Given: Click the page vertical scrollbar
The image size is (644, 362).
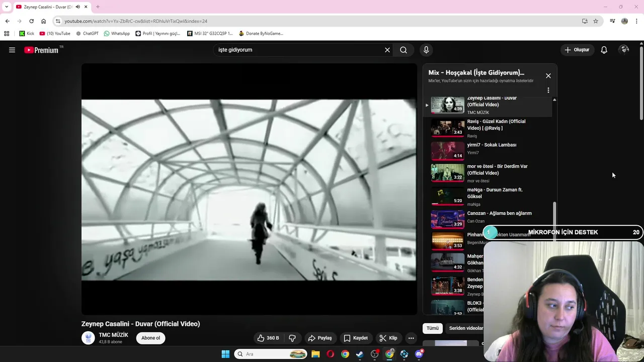Looking at the screenshot, I should [641, 83].
